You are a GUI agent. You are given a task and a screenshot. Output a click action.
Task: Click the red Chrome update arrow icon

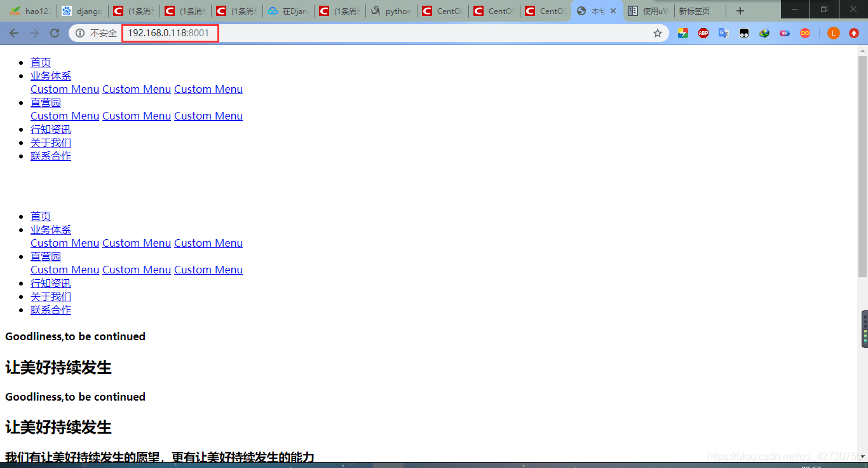point(854,33)
